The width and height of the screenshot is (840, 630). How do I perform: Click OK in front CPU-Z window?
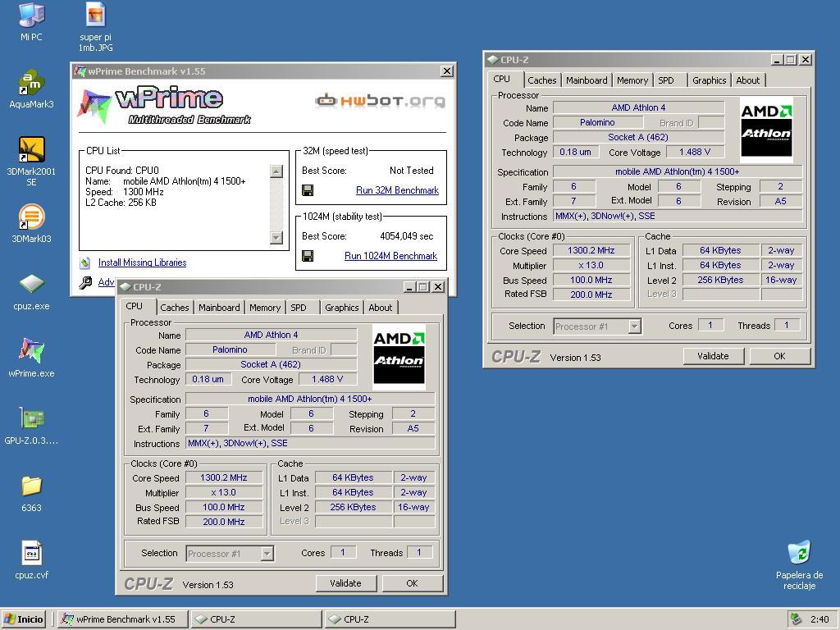412,583
